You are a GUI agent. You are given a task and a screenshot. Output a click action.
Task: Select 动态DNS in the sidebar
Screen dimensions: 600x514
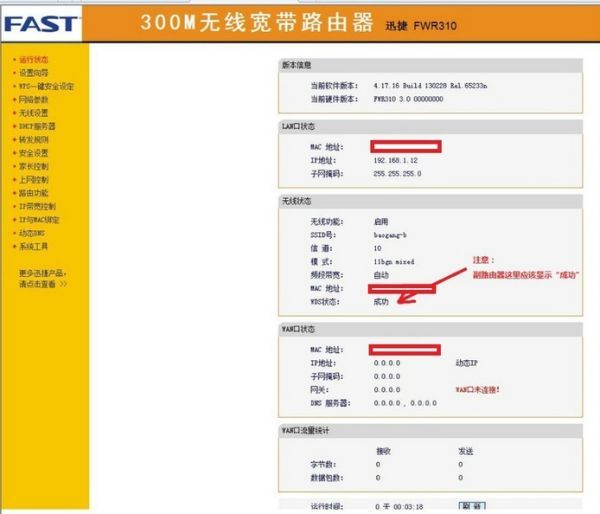pos(32,233)
